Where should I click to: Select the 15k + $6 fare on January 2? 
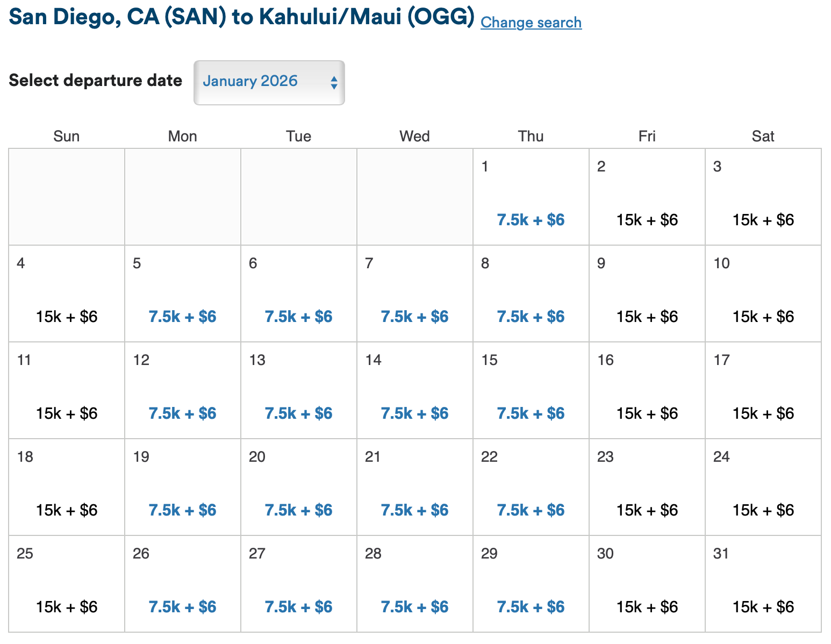[647, 219]
